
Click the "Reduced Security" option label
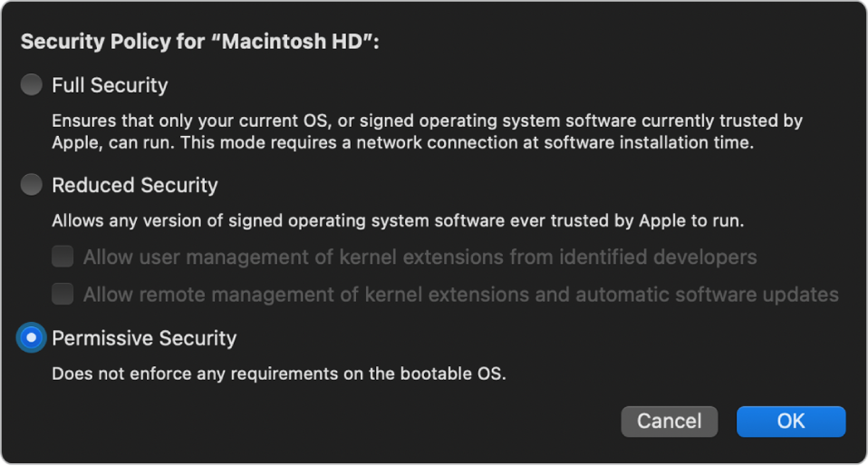pos(135,185)
